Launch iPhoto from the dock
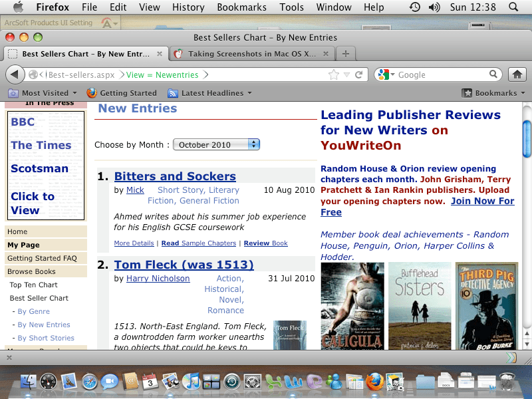The image size is (532, 399). (x=171, y=381)
